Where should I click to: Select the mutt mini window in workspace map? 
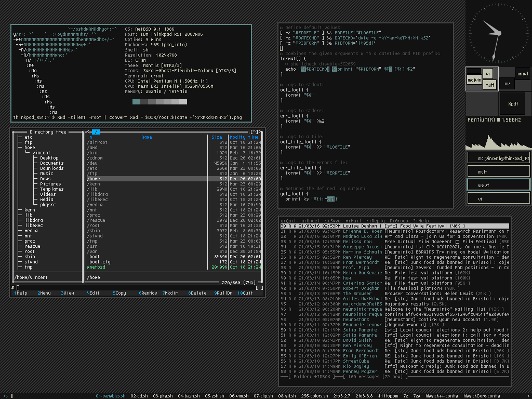[x=489, y=85]
